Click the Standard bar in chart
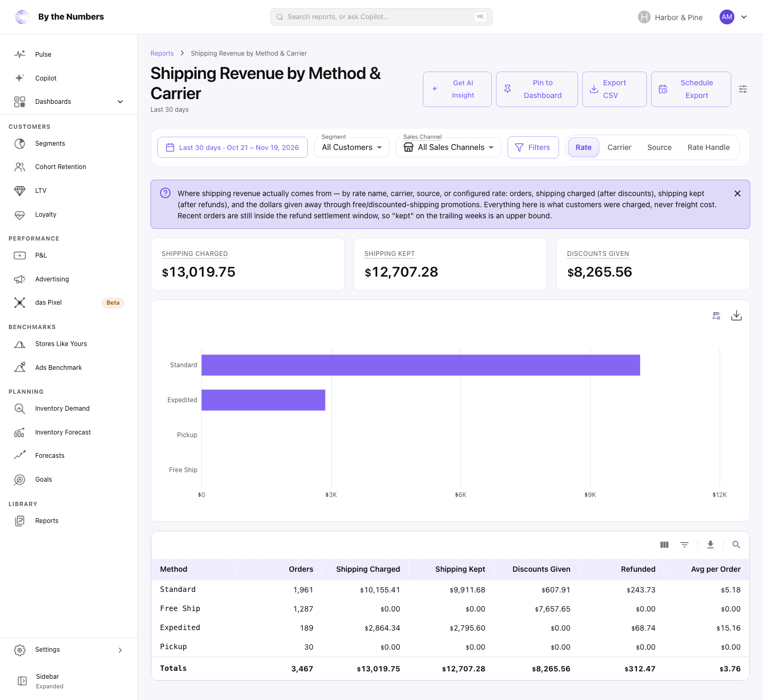 click(x=421, y=365)
